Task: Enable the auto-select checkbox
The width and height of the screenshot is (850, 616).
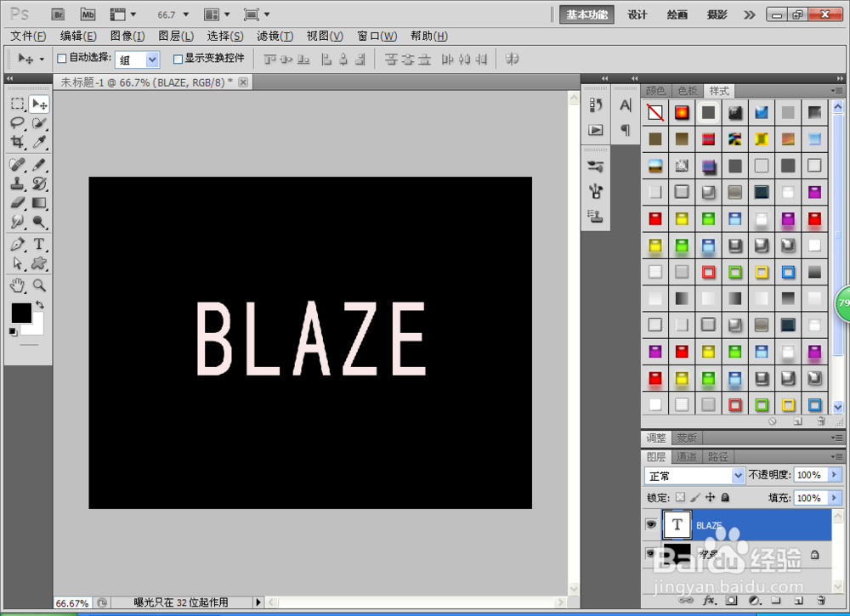Action: click(62, 58)
